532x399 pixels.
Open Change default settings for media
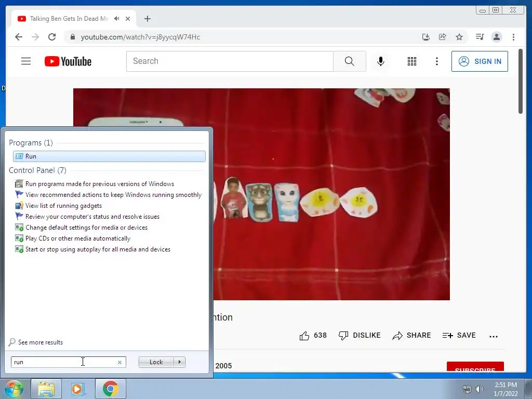pos(82,228)
